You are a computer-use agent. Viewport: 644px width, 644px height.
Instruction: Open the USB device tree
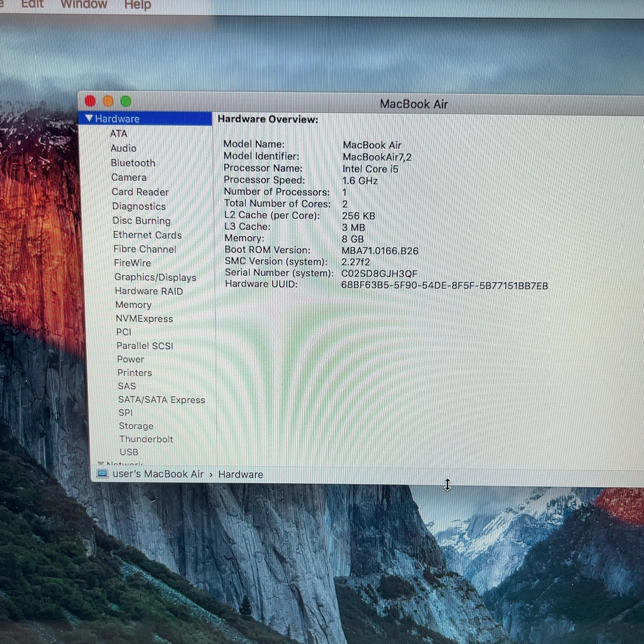pyautogui.click(x=129, y=452)
